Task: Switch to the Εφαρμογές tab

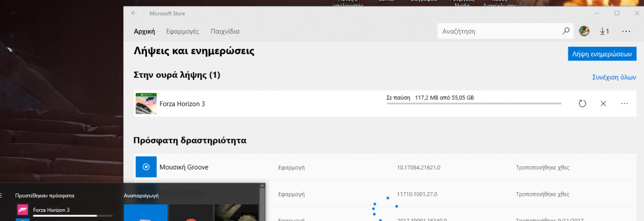Action: coord(182,32)
